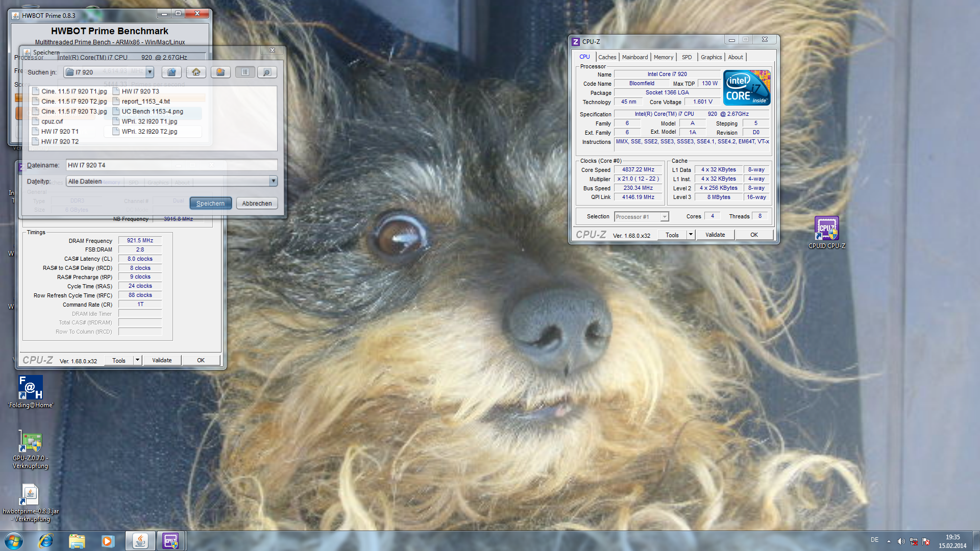Click Tools button in memory CPU-Z window
Viewport: 980px width, 551px height.
(x=119, y=360)
